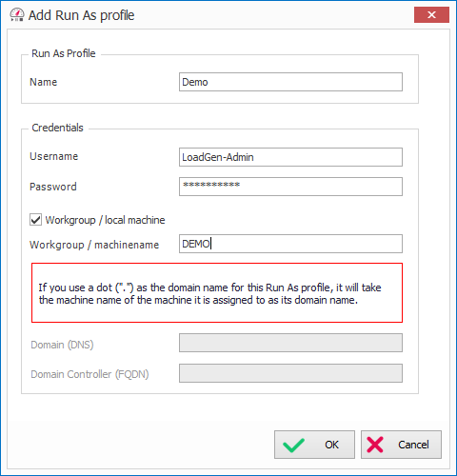This screenshot has height=476, width=457.
Task: Click the Password label text
Action: click(53, 187)
